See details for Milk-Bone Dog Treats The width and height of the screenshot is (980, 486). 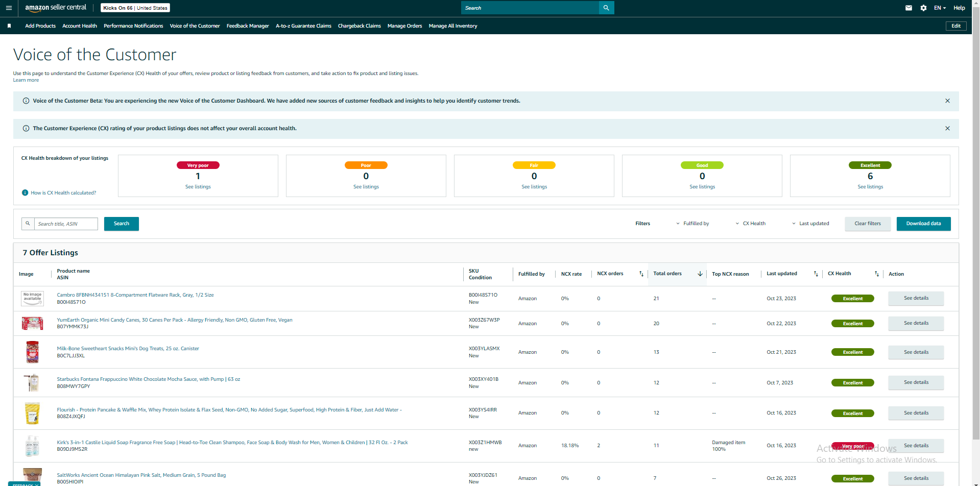click(916, 352)
